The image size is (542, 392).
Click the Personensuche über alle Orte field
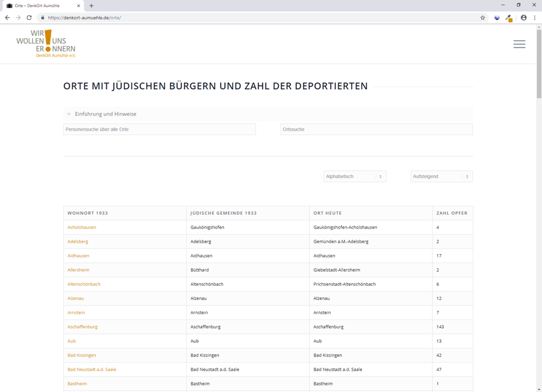coord(159,129)
